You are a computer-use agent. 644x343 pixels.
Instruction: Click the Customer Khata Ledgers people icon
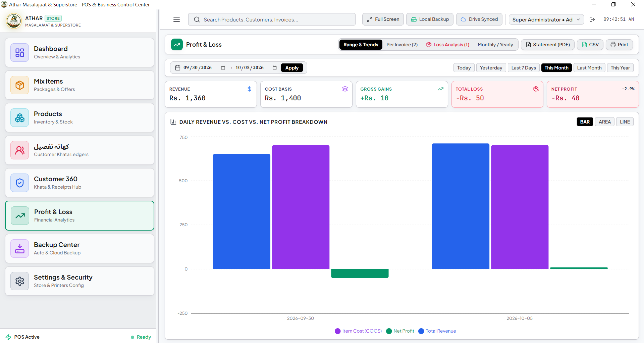(x=20, y=150)
